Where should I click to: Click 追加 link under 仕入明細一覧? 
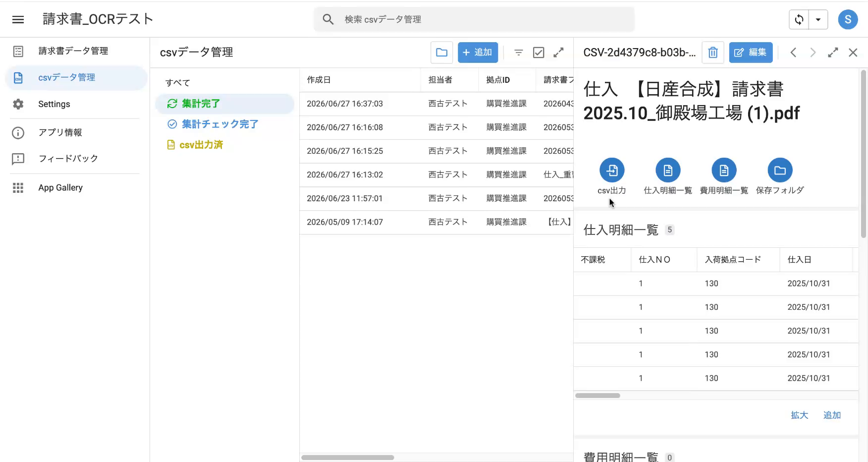coord(832,415)
